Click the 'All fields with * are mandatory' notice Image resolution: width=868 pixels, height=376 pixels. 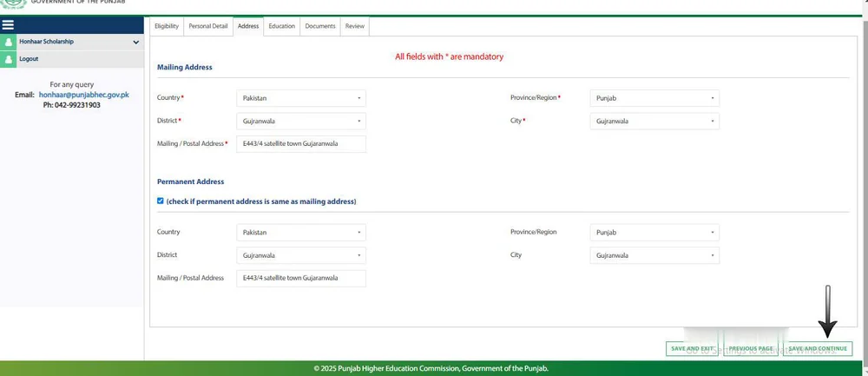pos(449,56)
